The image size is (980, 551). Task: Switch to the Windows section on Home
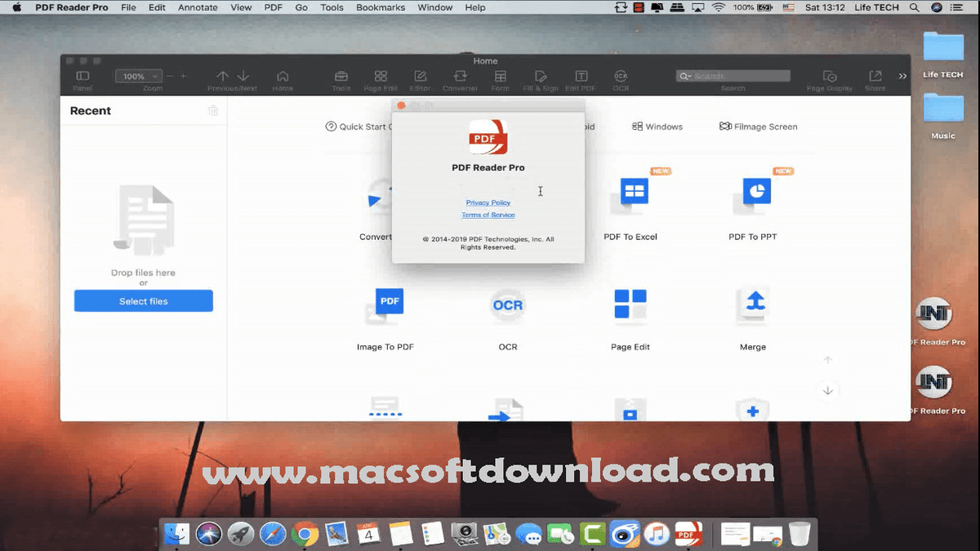[658, 127]
